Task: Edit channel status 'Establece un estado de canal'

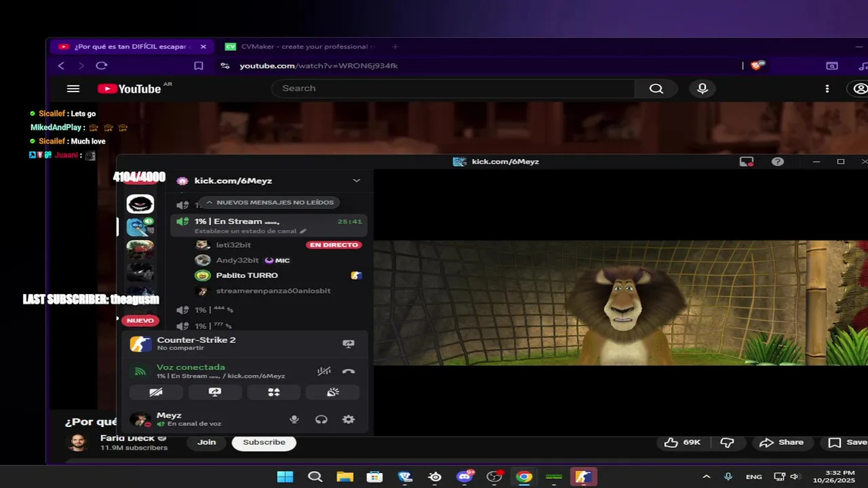Action: tap(250, 231)
